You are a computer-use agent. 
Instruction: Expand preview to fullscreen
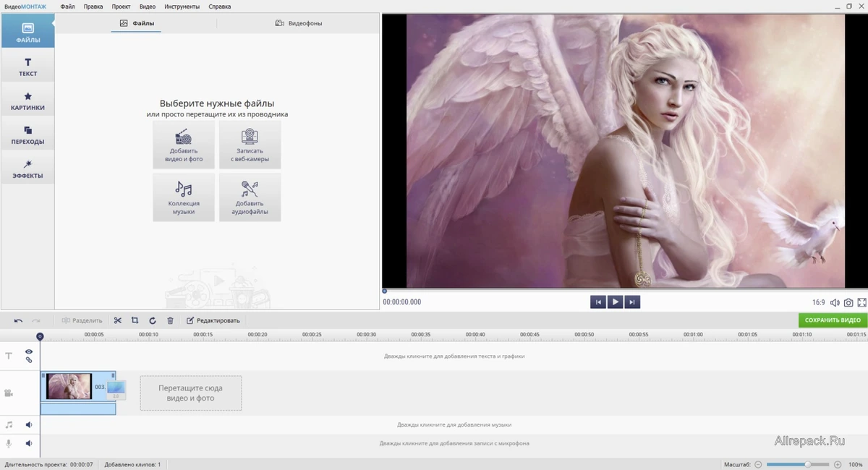[861, 303]
